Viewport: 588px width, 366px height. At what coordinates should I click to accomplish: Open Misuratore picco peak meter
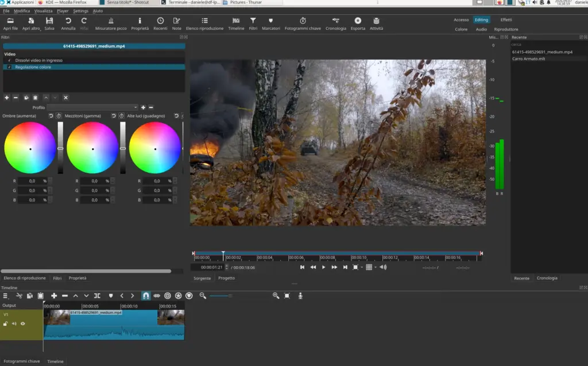pyautogui.click(x=111, y=23)
